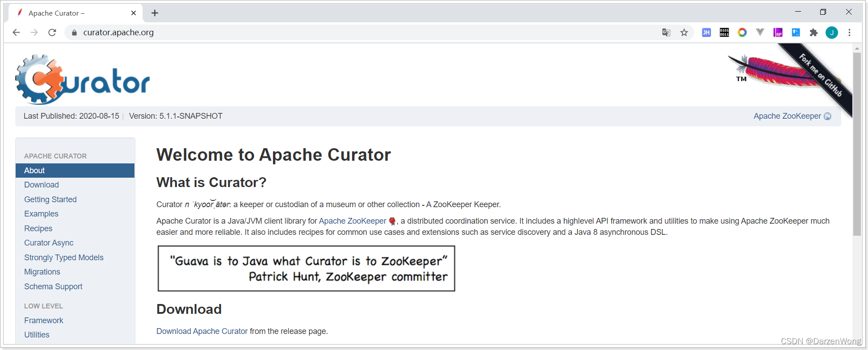This screenshot has height=350, width=868.
Task: Click scrollbar up arrow
Action: pos(857,48)
